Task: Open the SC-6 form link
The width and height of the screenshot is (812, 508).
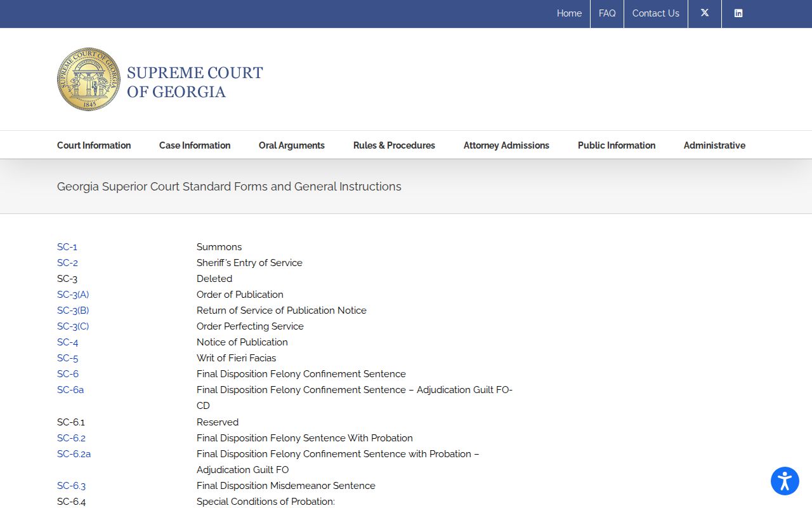Action: pyautogui.click(x=68, y=374)
